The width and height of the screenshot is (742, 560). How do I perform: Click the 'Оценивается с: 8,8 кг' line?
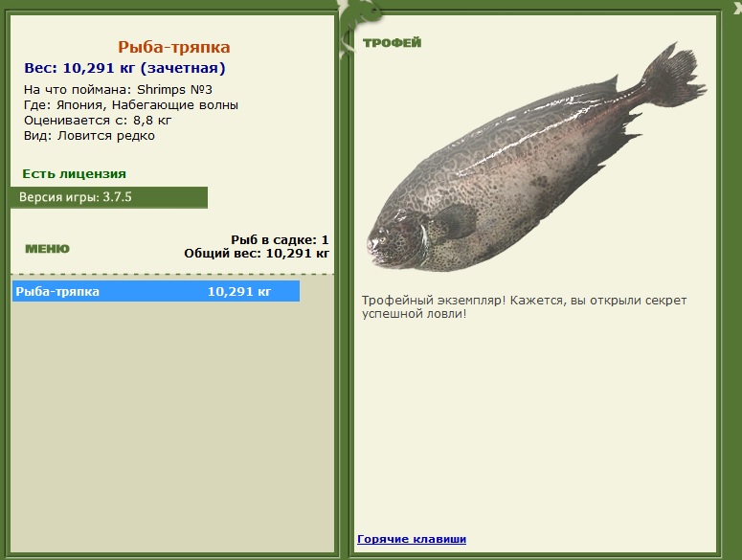point(98,120)
